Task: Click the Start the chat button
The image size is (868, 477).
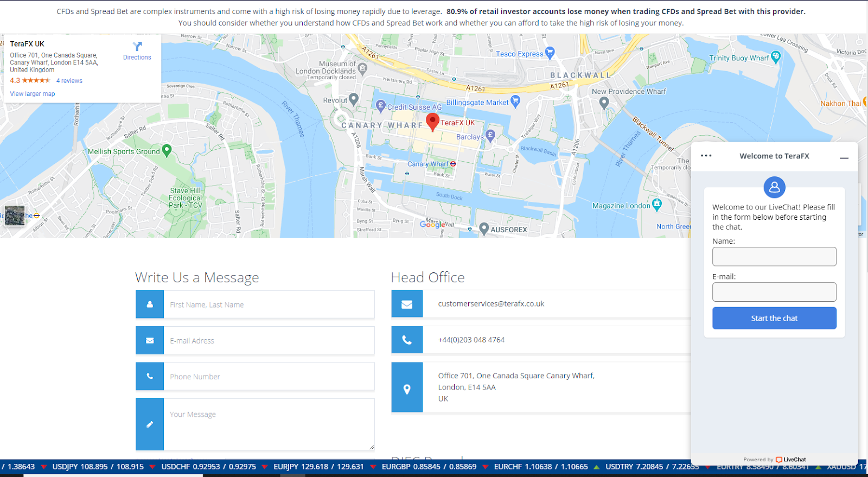Action: coord(774,318)
